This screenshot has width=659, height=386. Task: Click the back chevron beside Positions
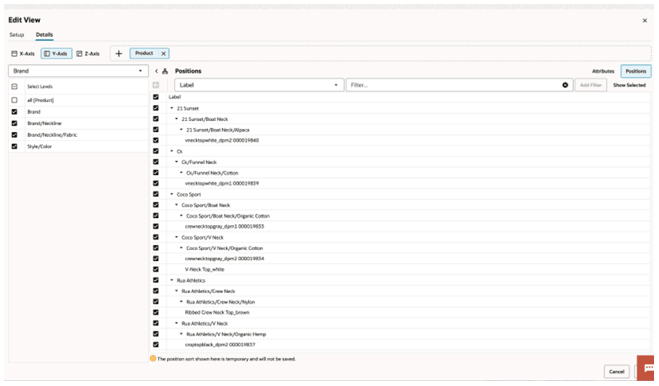tap(156, 71)
